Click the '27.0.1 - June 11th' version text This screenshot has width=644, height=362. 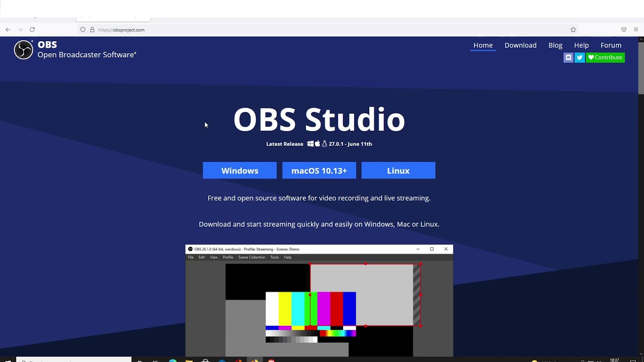(x=350, y=144)
